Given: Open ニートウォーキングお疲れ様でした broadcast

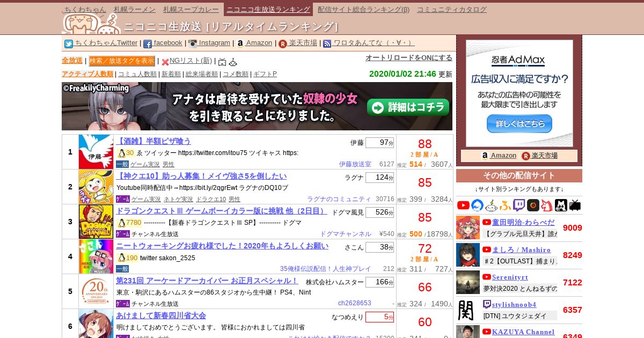Looking at the screenshot, I should 222,246.
